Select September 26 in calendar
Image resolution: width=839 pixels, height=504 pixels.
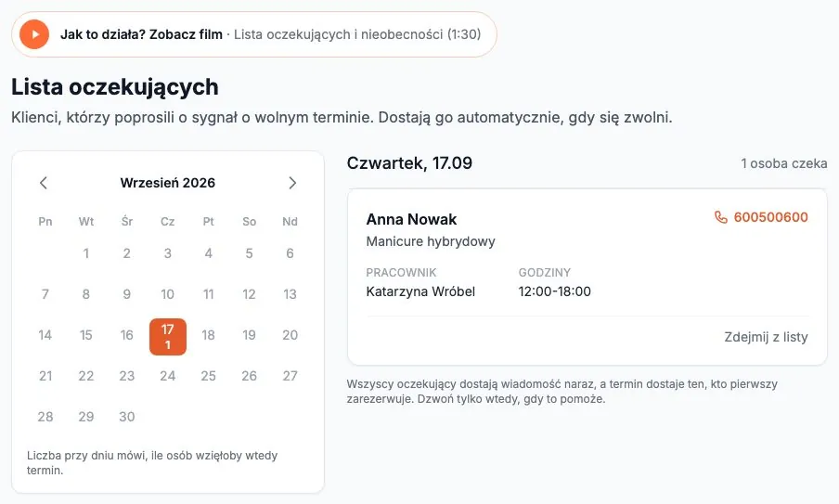pyautogui.click(x=249, y=376)
